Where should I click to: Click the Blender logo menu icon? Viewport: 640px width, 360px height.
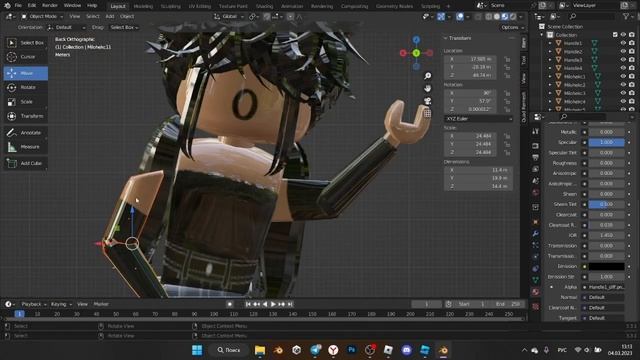(7, 6)
